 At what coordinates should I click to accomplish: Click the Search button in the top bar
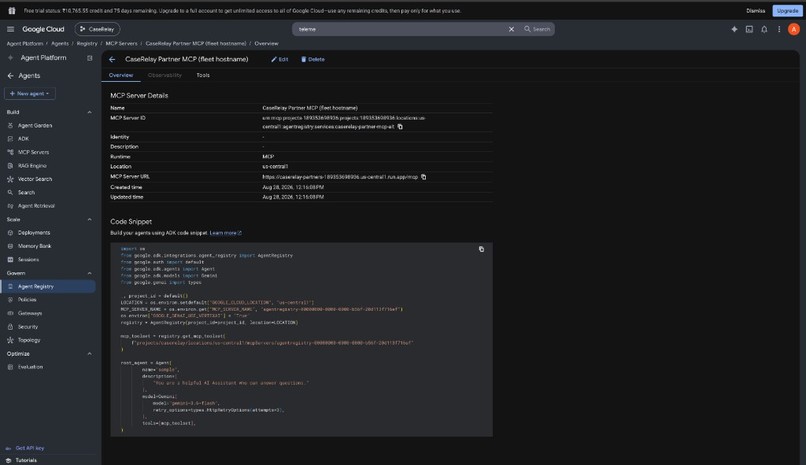(x=537, y=29)
